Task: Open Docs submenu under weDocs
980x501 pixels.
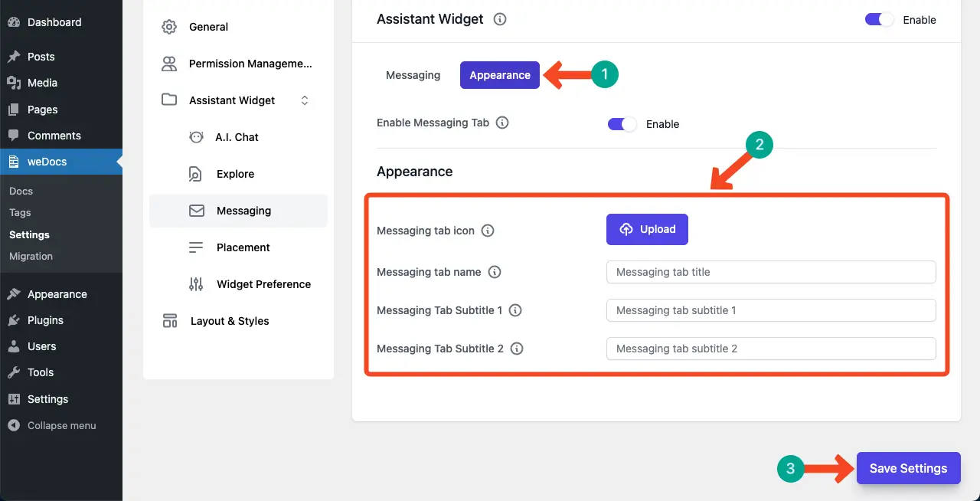Action: coord(21,191)
